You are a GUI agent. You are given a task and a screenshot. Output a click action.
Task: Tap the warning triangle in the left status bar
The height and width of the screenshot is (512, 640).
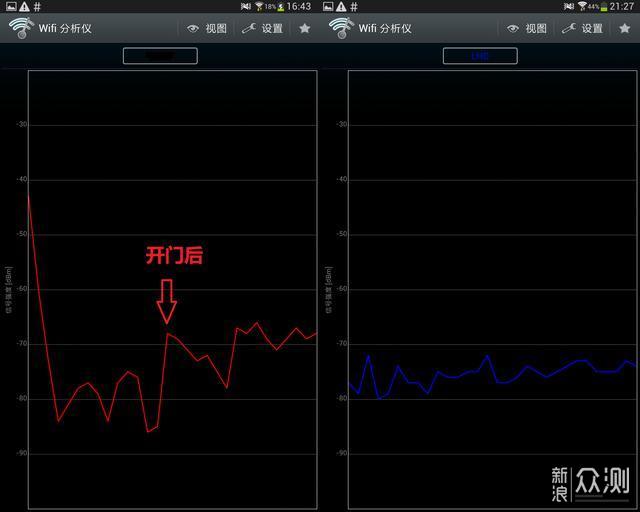point(23,6)
